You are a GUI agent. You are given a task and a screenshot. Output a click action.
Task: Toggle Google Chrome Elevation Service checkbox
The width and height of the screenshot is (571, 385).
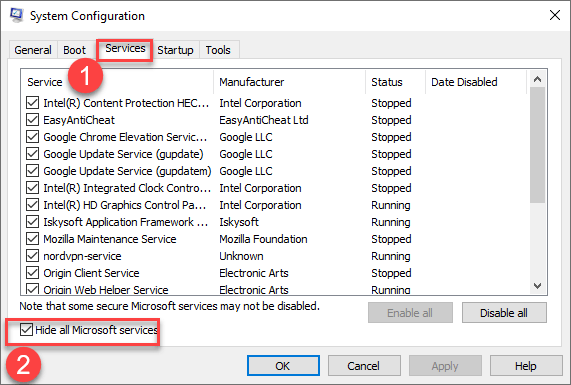pyautogui.click(x=32, y=137)
